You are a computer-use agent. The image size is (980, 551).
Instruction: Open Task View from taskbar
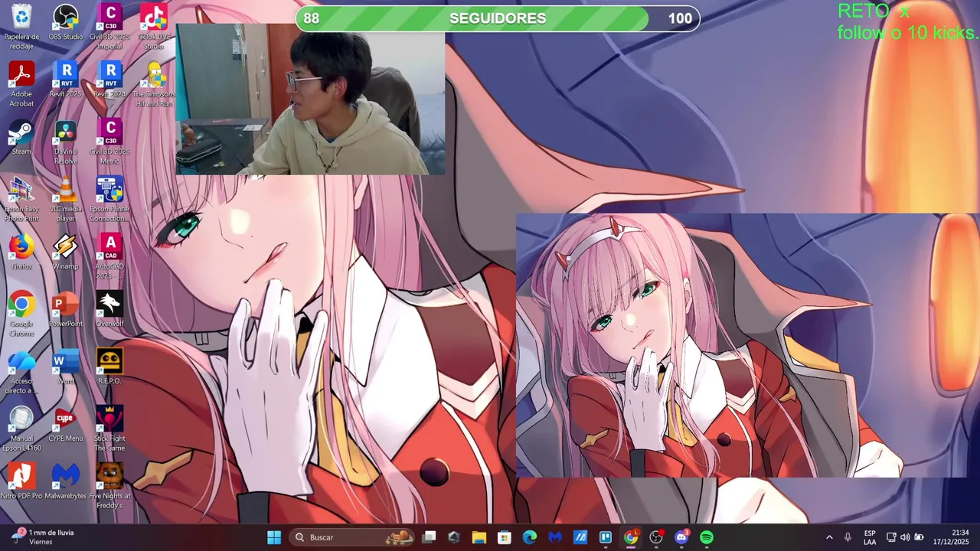tap(429, 537)
